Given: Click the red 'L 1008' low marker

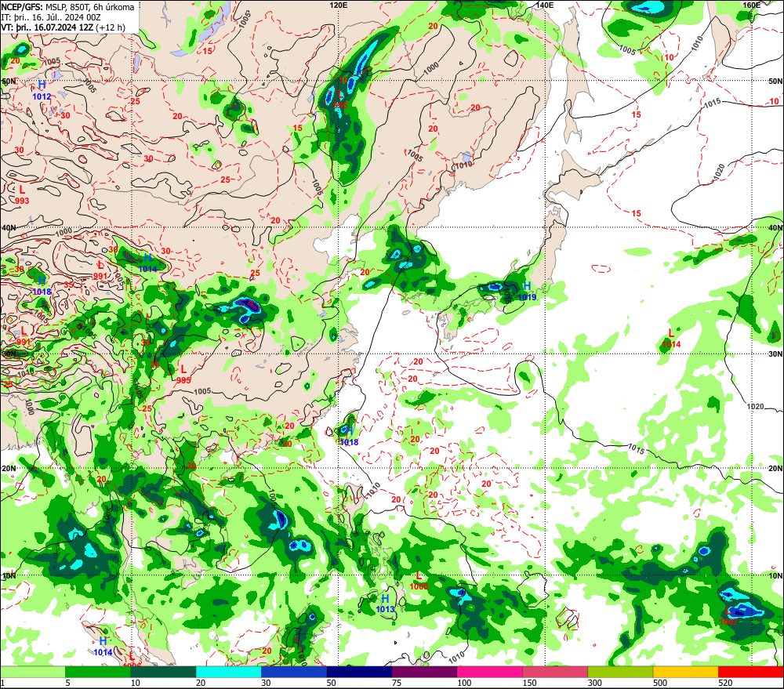Looking at the screenshot, I should pyautogui.click(x=419, y=581).
